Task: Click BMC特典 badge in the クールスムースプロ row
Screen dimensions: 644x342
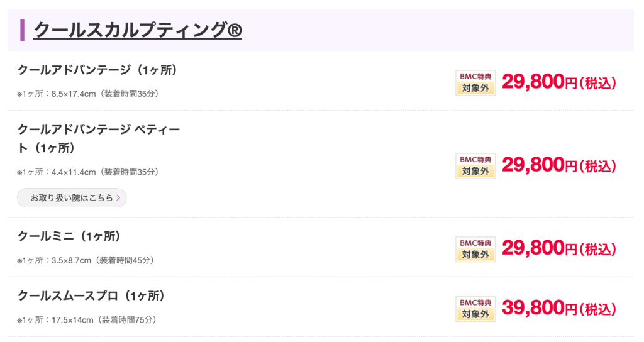Action: pyautogui.click(x=475, y=309)
